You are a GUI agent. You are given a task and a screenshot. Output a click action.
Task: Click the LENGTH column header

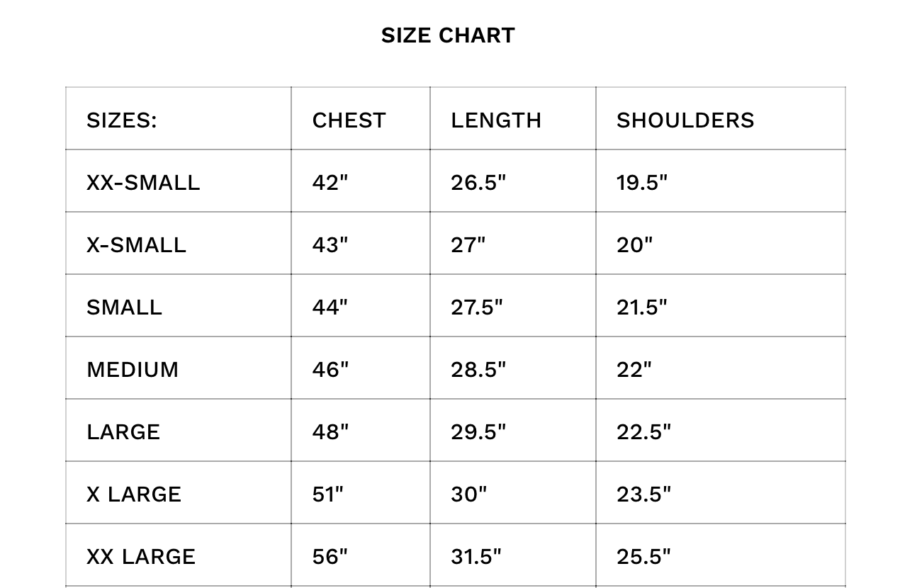pyautogui.click(x=496, y=120)
